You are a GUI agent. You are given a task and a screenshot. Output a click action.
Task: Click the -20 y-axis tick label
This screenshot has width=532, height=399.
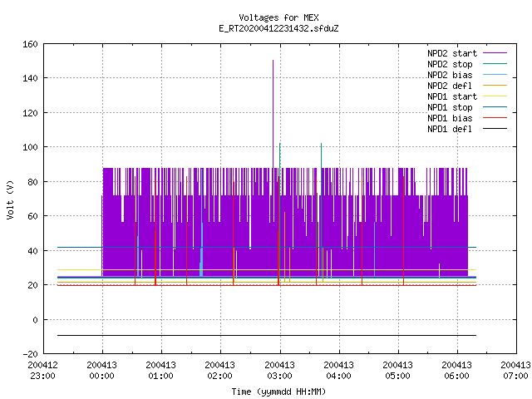point(30,354)
